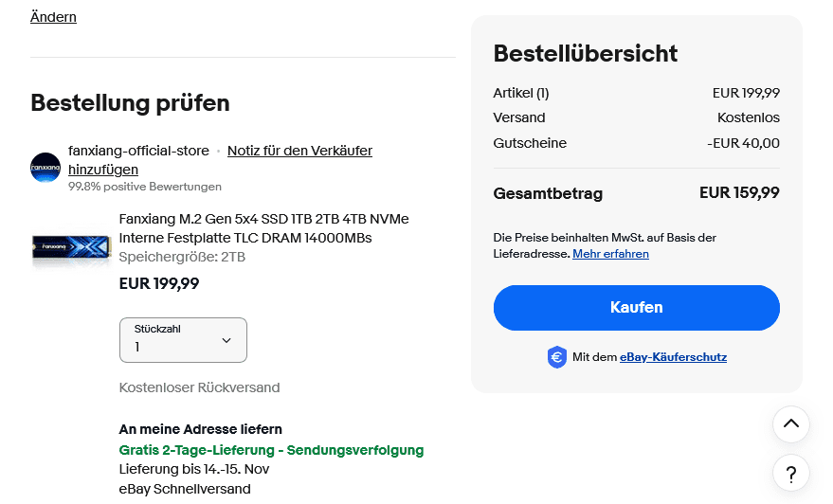Click the eBay-Käuferschutz shield icon
Screen dimensions: 833x504
pyautogui.click(x=557, y=357)
